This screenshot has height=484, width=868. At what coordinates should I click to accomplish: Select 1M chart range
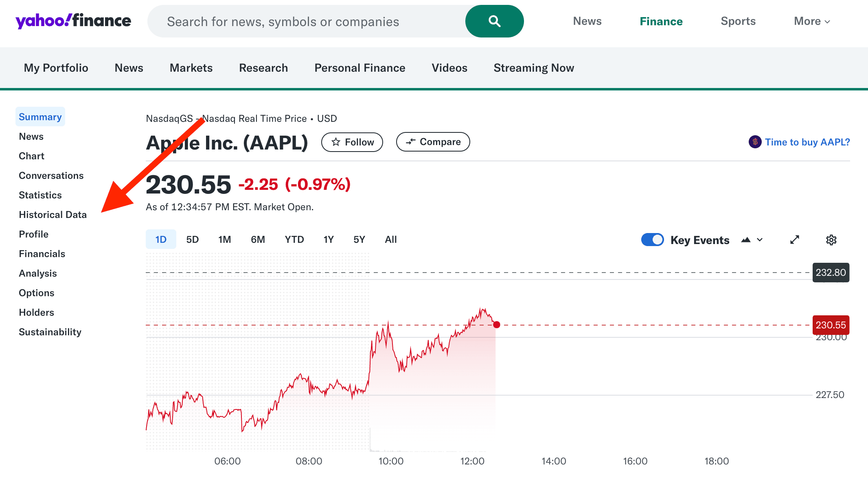(224, 239)
